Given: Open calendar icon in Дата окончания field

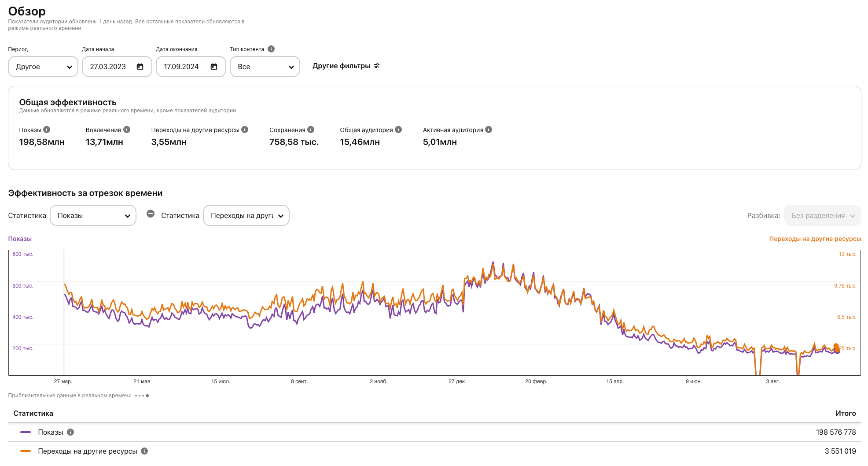Looking at the screenshot, I should pos(214,67).
